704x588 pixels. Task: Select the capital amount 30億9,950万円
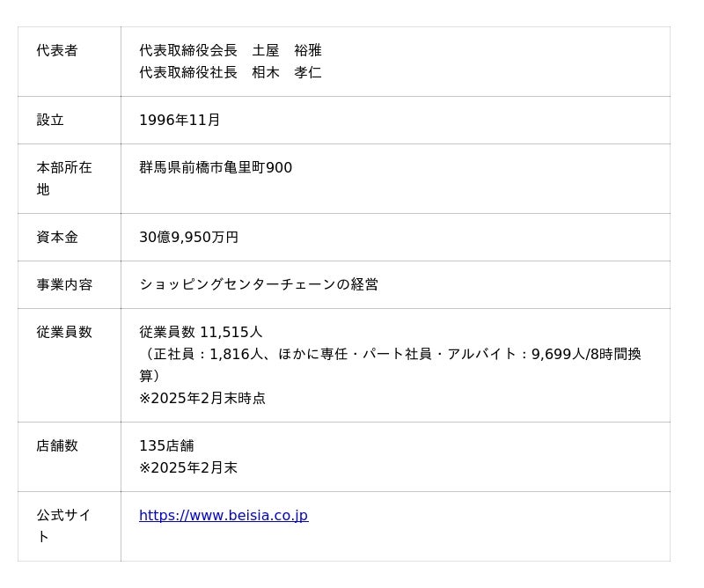(188, 238)
